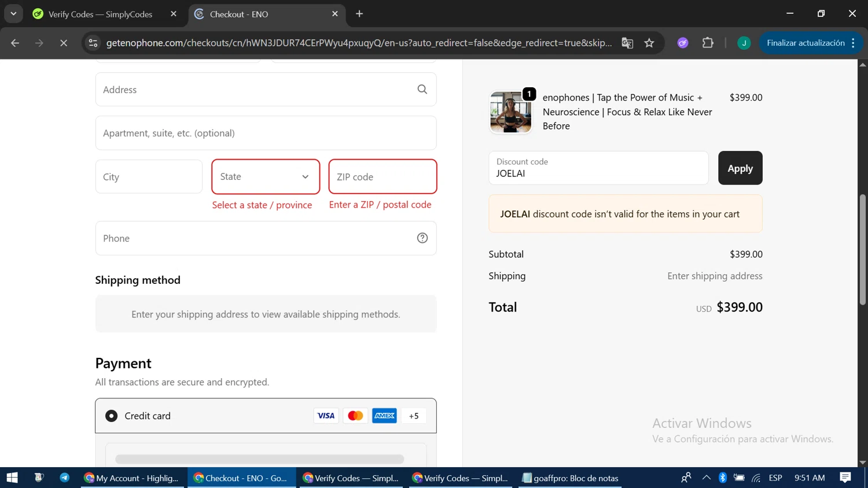Open the Chrome menu three dots
Viewport: 868px width, 488px height.
pyautogui.click(x=854, y=43)
